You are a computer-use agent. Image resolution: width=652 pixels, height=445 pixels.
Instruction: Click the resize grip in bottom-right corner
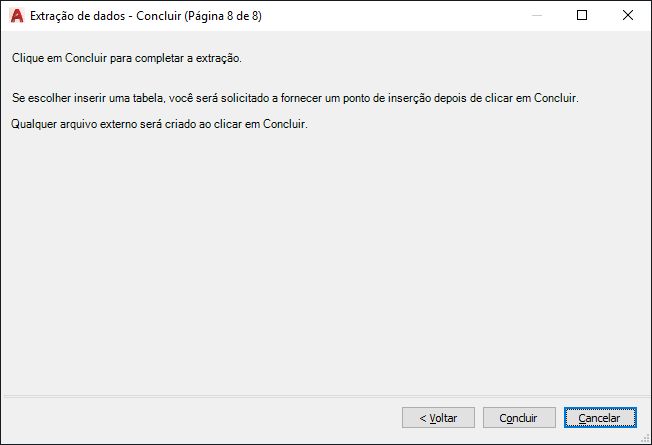pyautogui.click(x=645, y=438)
